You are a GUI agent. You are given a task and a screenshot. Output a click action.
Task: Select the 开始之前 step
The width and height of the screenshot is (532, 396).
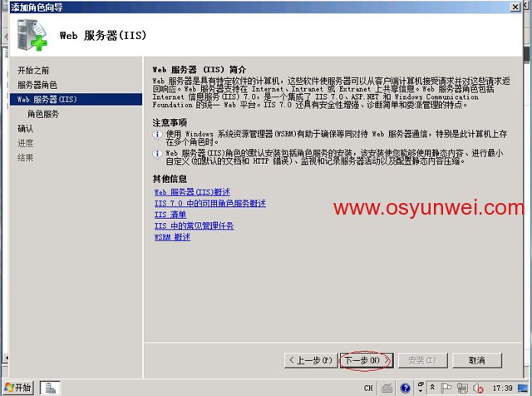pyautogui.click(x=33, y=71)
